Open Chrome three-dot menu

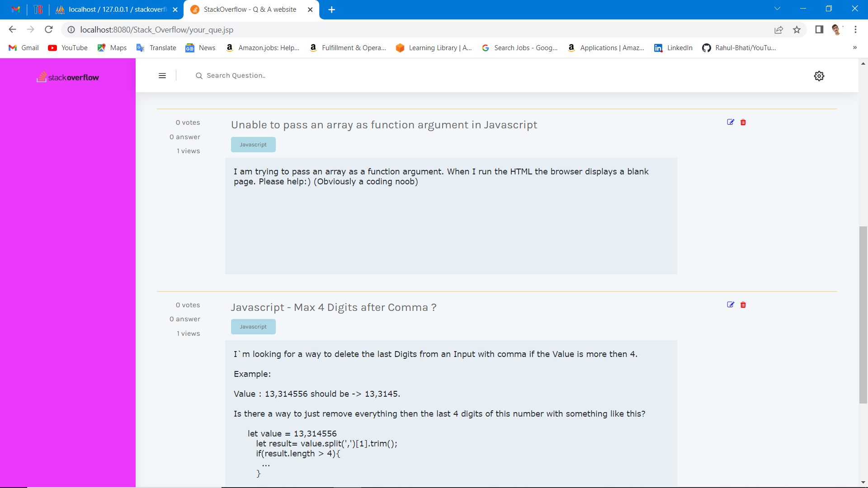point(855,30)
